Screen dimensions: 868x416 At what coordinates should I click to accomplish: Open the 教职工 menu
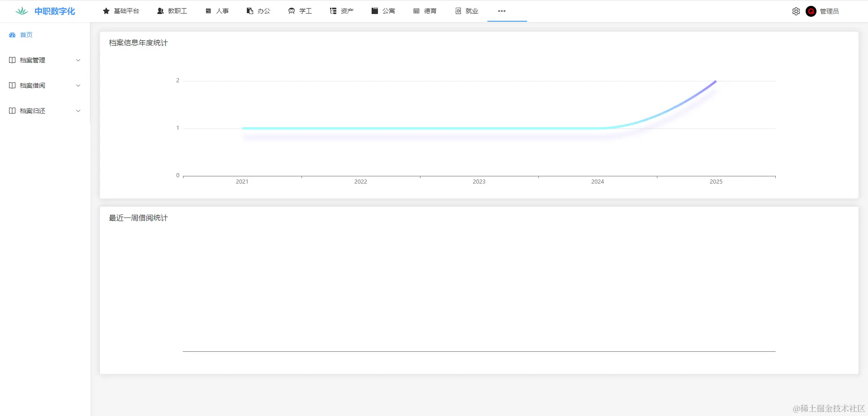pyautogui.click(x=172, y=11)
